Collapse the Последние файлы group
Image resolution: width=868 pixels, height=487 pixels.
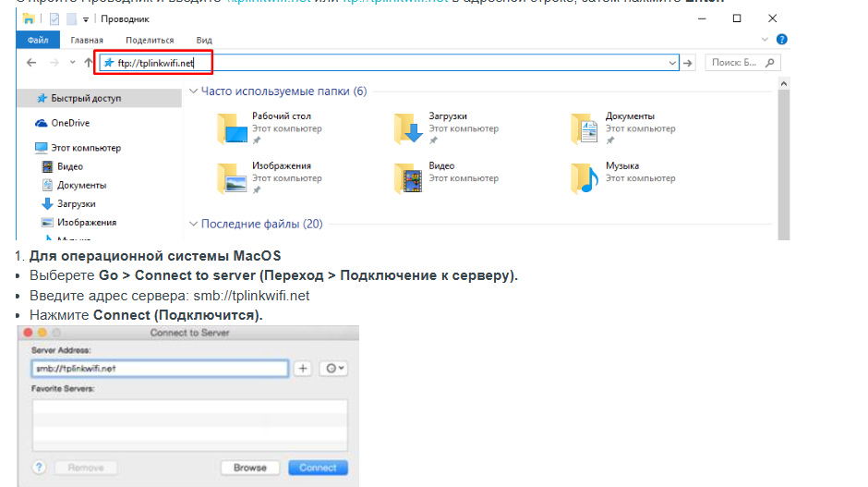pos(193,224)
